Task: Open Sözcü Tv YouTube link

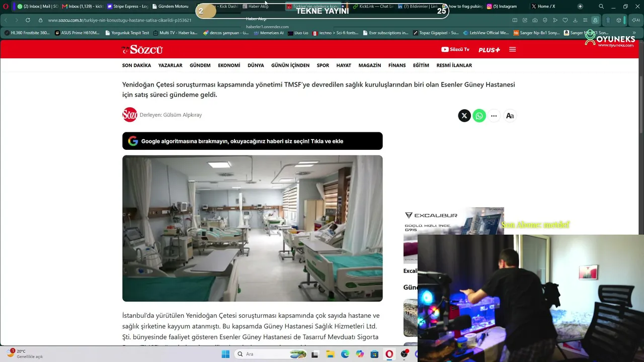Action: pos(455,49)
